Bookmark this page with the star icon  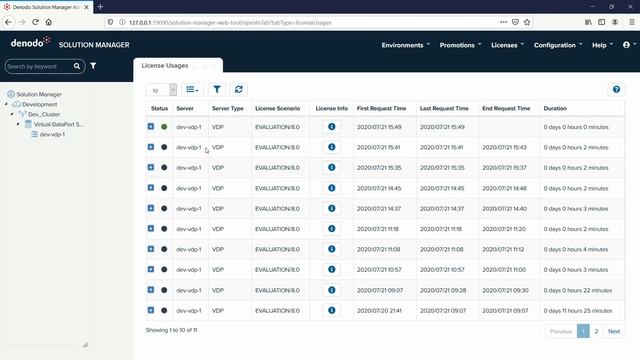pos(527,22)
